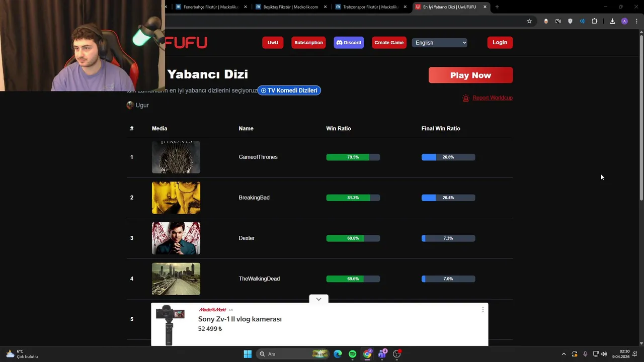Screen dimensions: 644x362
Task: Select the name text BreakingBad
Action: [254, 198]
